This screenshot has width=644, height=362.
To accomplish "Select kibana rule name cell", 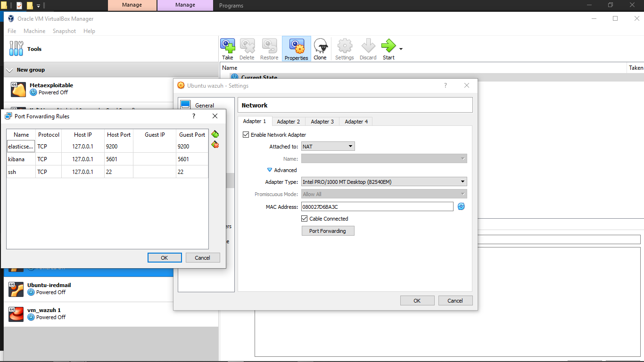I will [21, 159].
